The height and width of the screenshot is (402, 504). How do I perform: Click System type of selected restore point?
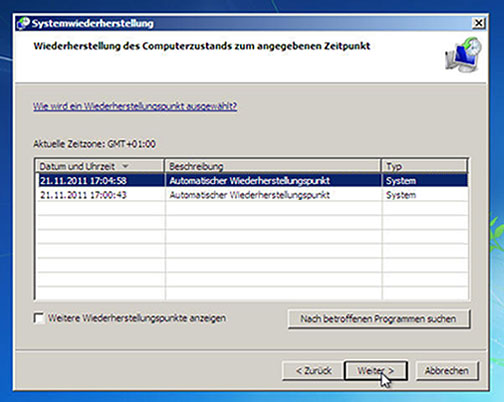tap(401, 181)
